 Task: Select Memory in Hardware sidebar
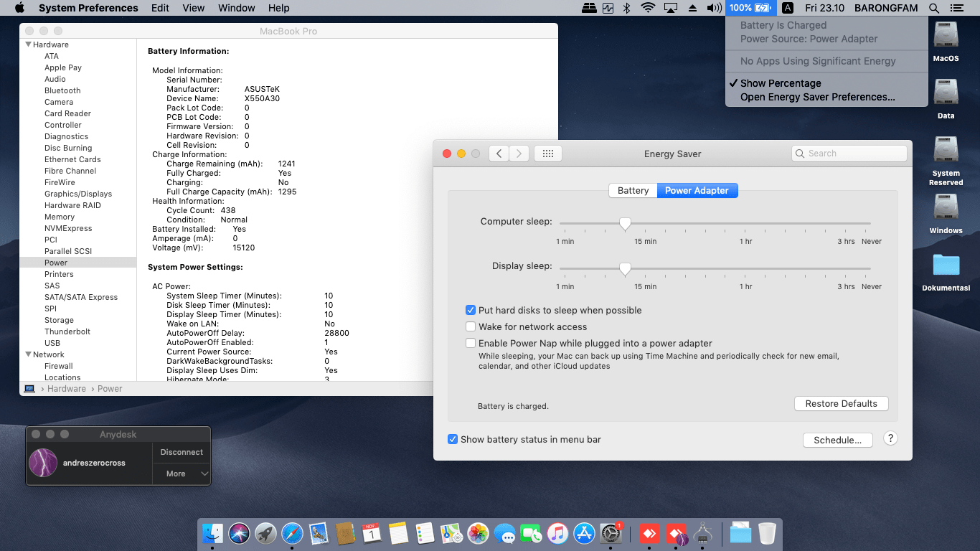coord(60,217)
